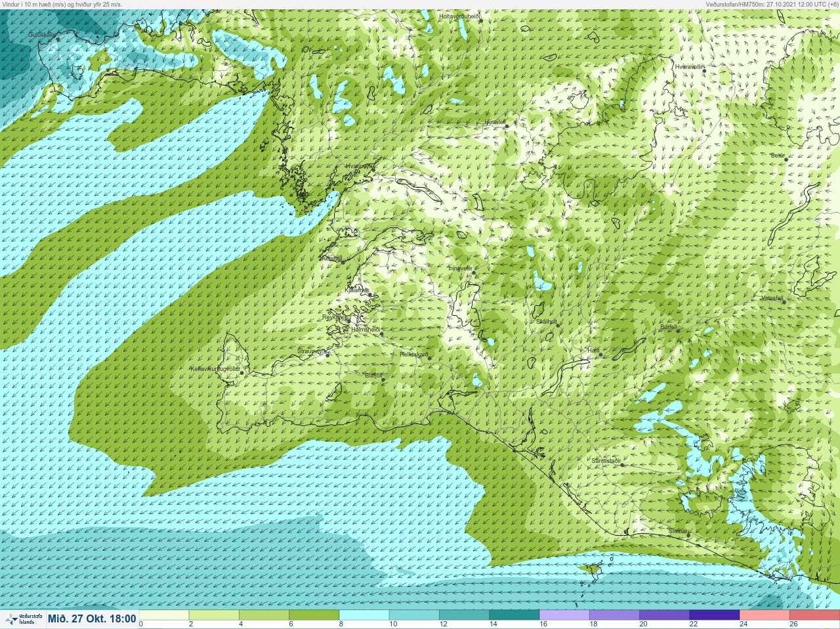
Task: Click the Þingvellir station label
Action: point(460,268)
